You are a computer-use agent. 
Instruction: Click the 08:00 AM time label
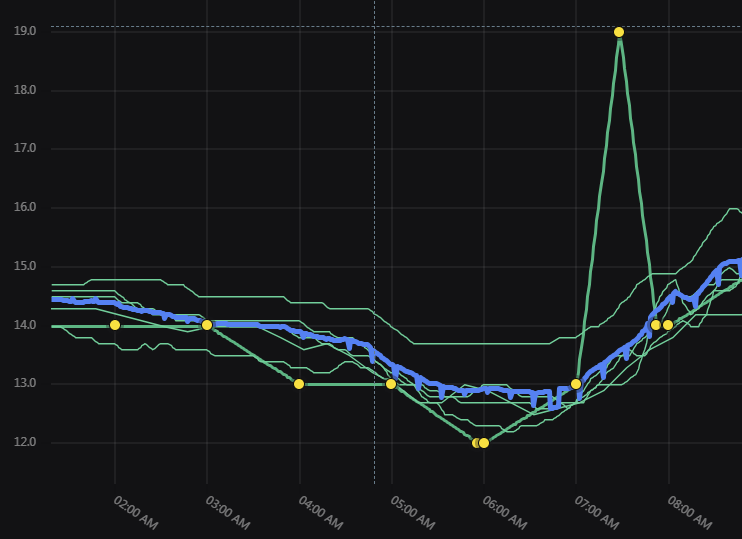(x=689, y=513)
